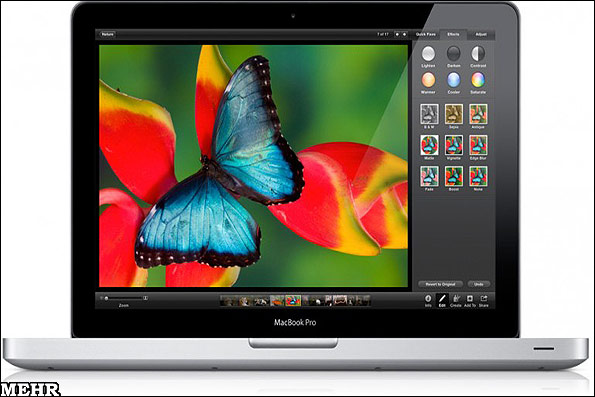Open the Share icon
Image resolution: width=595 pixels, height=397 pixels.
(x=484, y=299)
